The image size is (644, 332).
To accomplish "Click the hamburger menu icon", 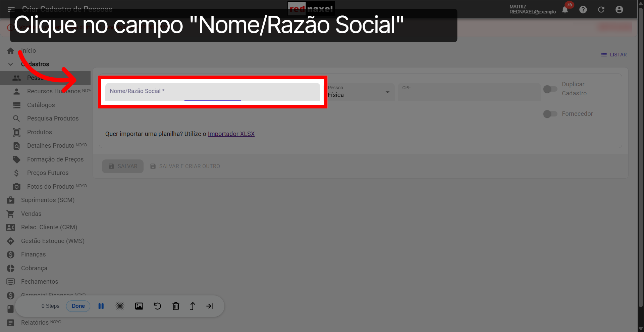I will (11, 9).
